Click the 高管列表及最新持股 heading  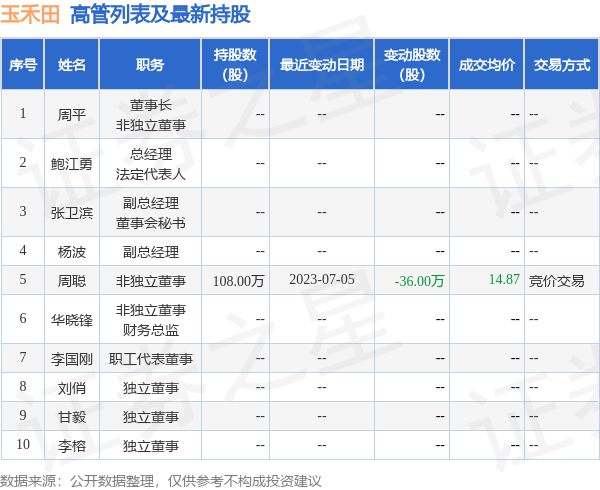point(160,15)
